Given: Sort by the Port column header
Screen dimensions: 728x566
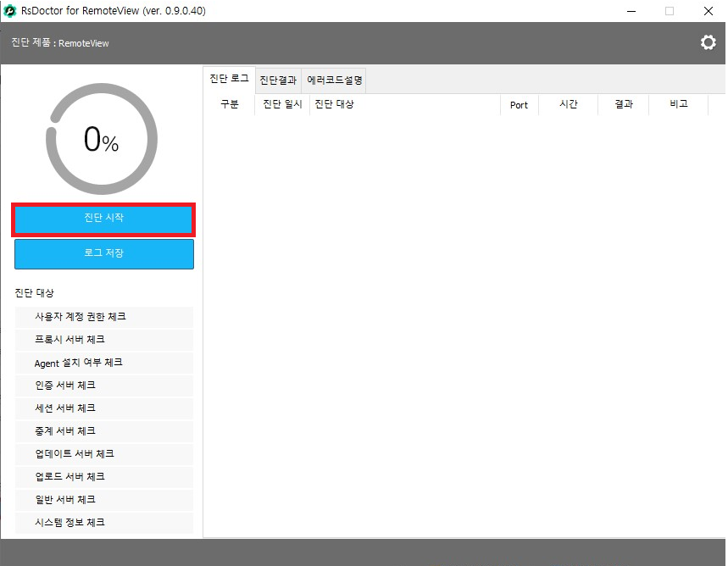Looking at the screenshot, I should tap(519, 105).
